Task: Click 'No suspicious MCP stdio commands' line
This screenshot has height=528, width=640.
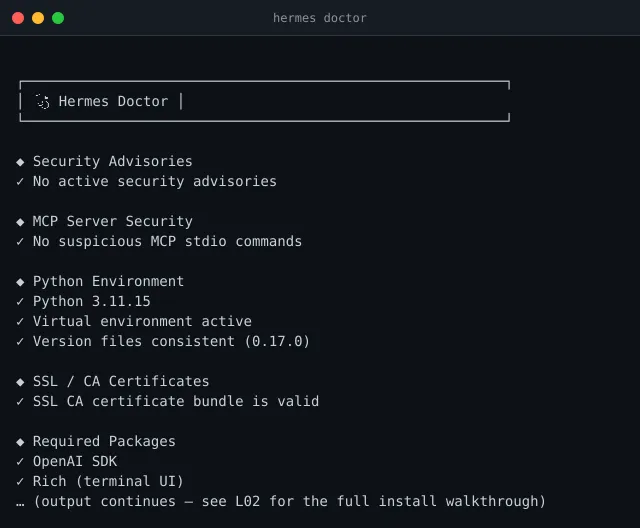Action: pyautogui.click(x=167, y=242)
